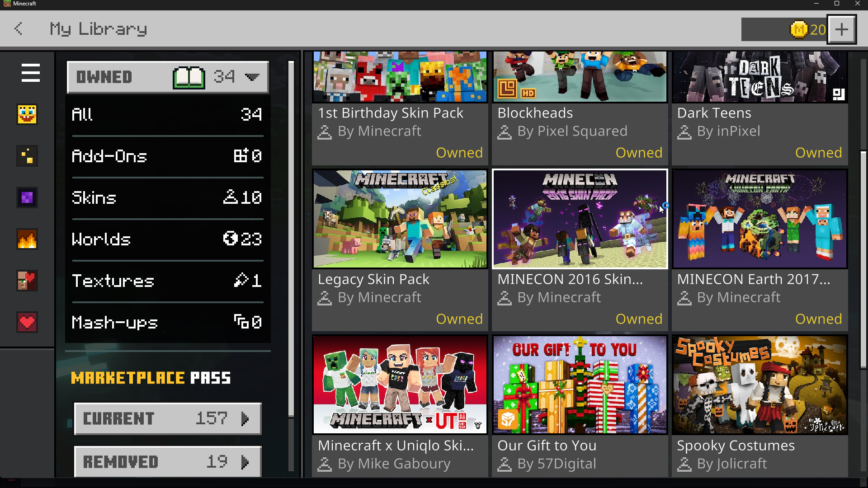
Task: Select the yellow pixel blocks sidebar icon
Action: click(27, 156)
